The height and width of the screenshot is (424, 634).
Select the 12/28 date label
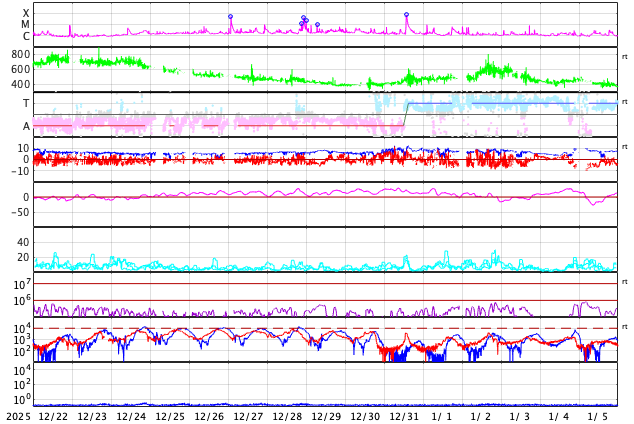(x=287, y=416)
